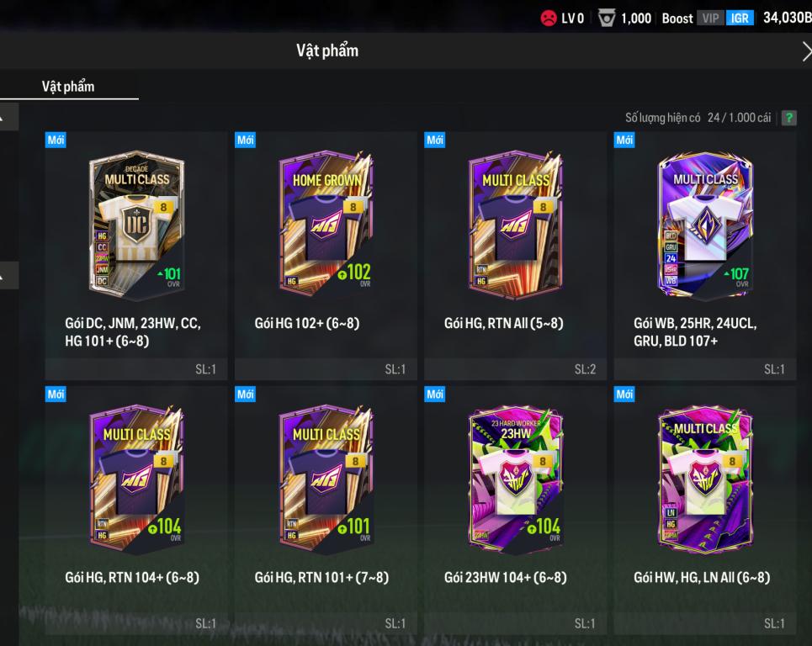Click the red sad face level icon
The width and height of the screenshot is (812, 646).
coord(549,19)
